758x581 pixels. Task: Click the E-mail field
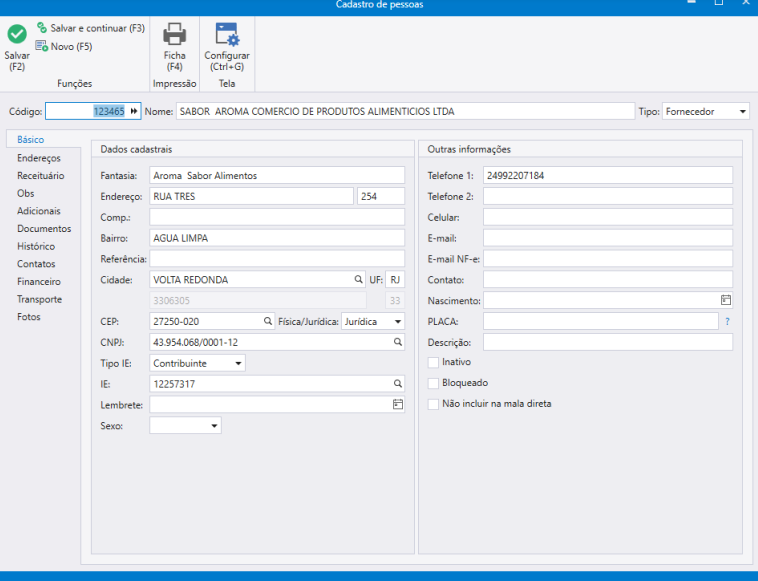[608, 238]
